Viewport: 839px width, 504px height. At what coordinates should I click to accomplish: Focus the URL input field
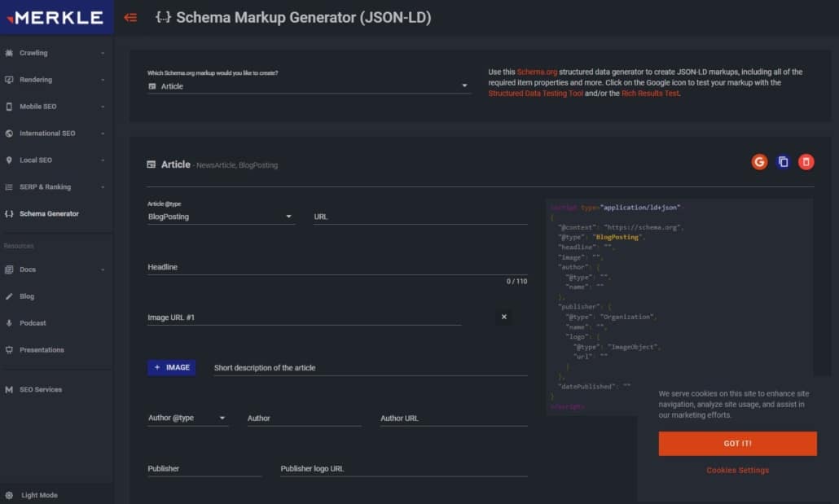tap(420, 217)
